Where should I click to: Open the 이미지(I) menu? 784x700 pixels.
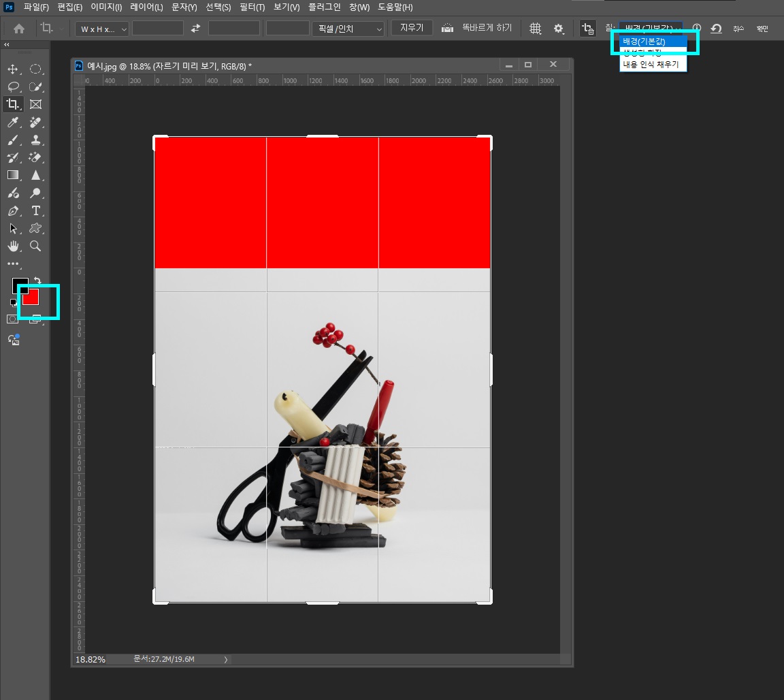106,7
